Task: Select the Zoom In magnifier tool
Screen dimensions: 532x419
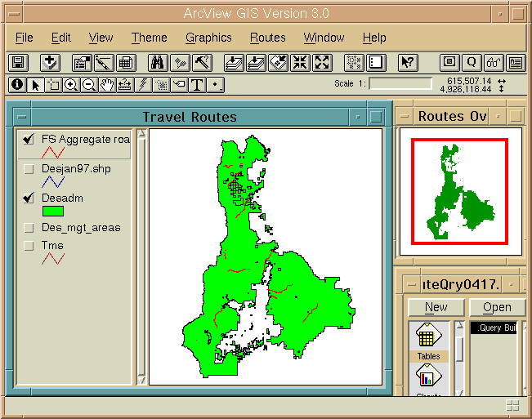Action: [x=71, y=85]
